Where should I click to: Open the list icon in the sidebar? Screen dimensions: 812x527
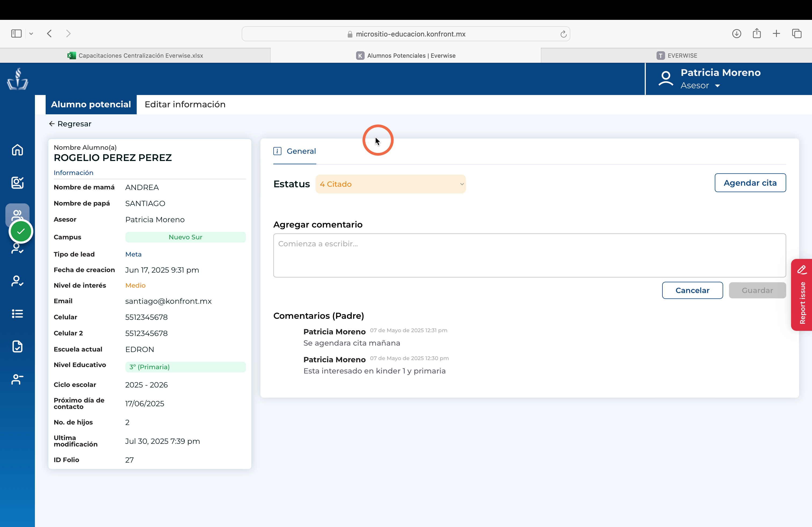[x=17, y=313]
